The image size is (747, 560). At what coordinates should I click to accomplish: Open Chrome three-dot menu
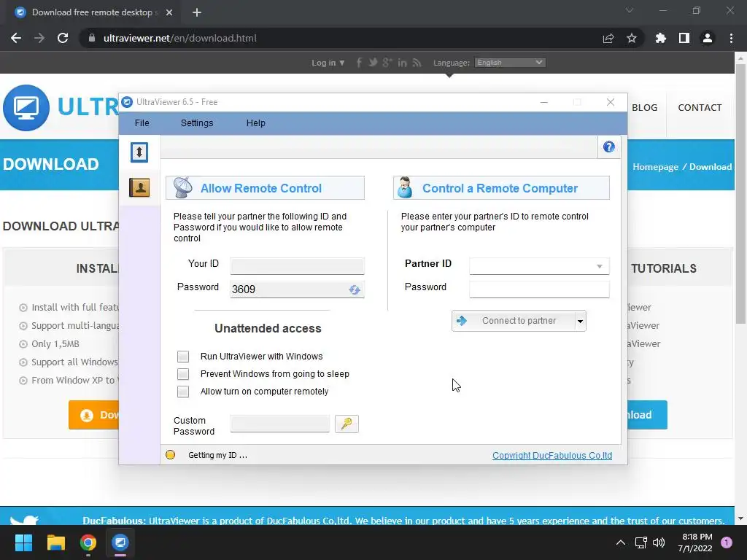731,38
